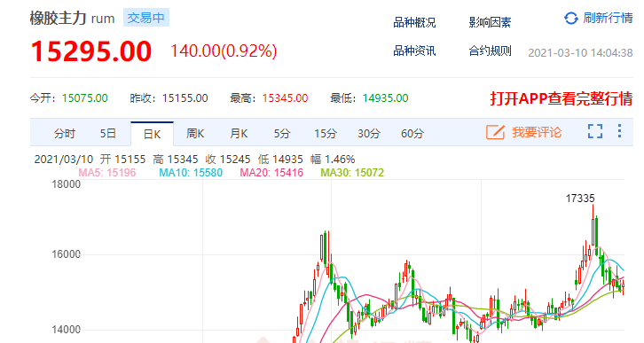Click the MA10: 15580 legend
This screenshot has height=343, width=644.
click(x=191, y=172)
